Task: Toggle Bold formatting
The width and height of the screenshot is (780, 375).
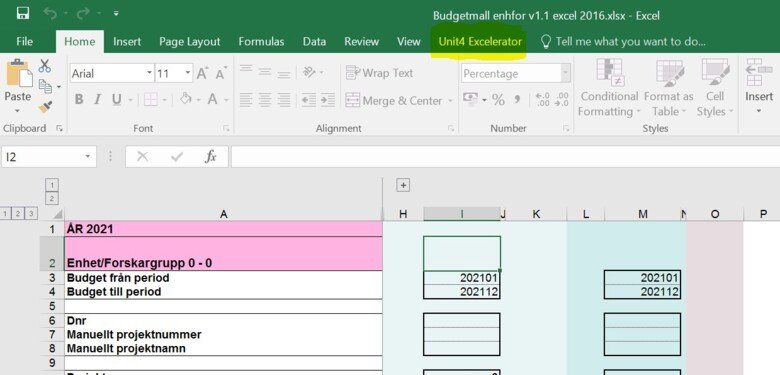Action: (79, 99)
